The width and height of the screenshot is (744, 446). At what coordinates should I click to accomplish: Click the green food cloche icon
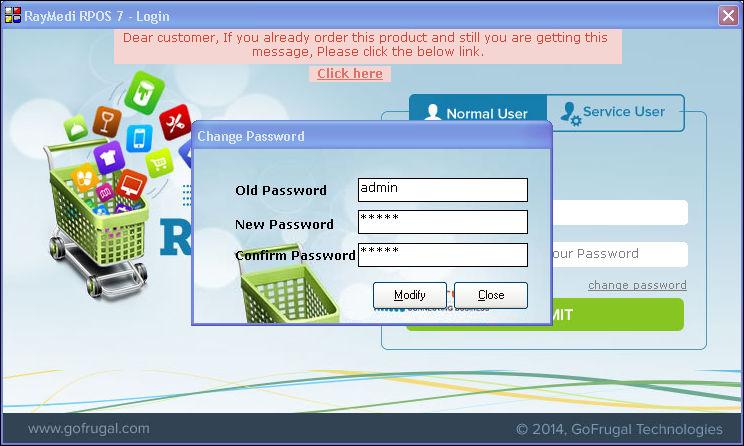[x=76, y=128]
